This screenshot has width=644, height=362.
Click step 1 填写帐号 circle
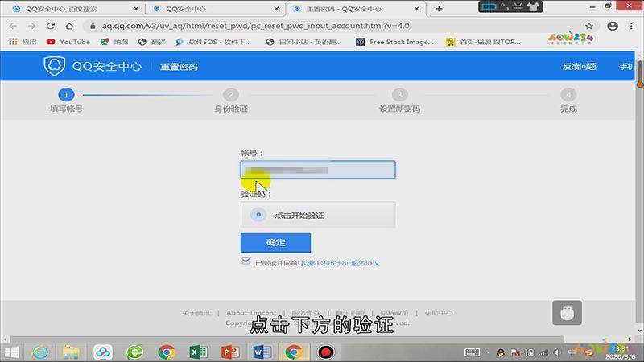[66, 95]
